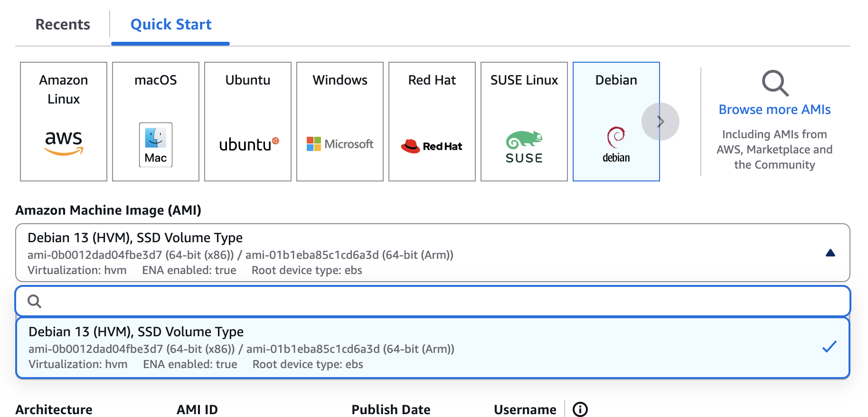Open the info icon beside Username

(x=580, y=409)
